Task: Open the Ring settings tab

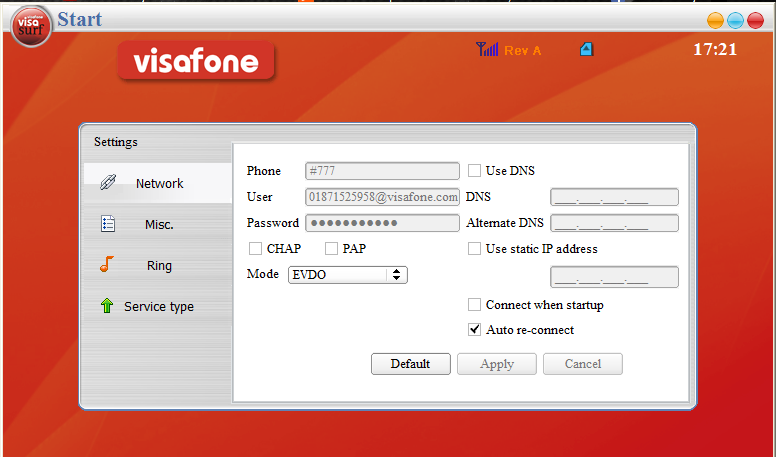Action: pyautogui.click(x=158, y=265)
